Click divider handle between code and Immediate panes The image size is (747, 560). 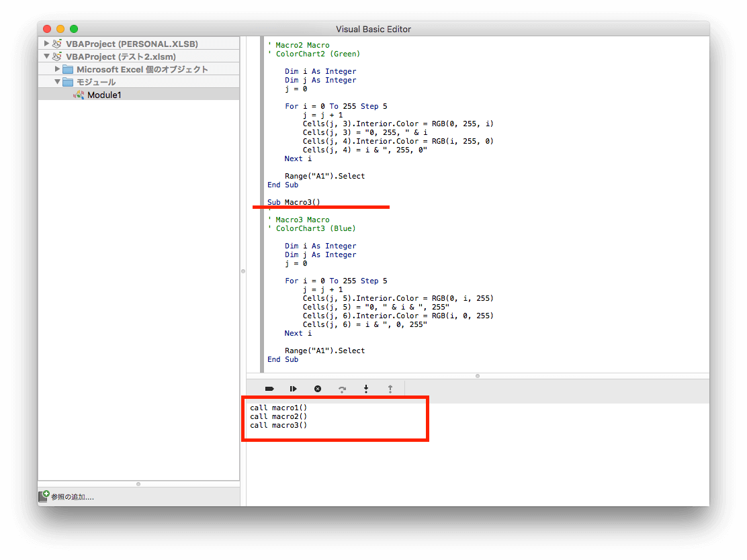(478, 376)
